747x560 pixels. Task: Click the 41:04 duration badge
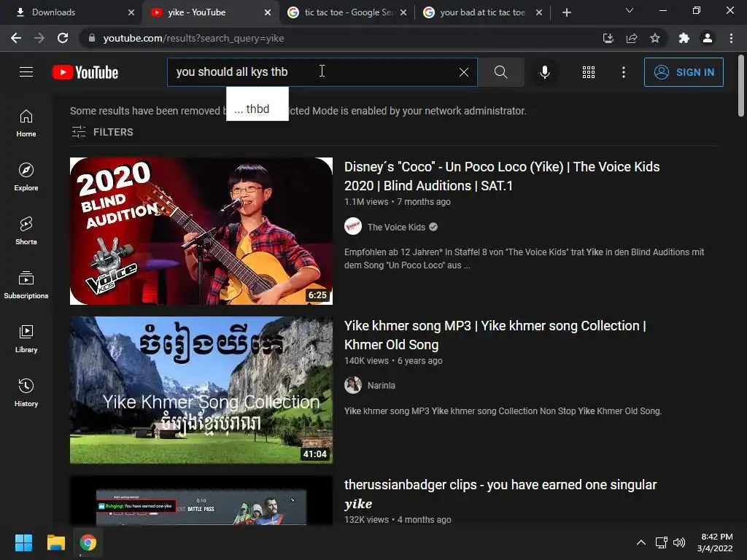click(315, 454)
